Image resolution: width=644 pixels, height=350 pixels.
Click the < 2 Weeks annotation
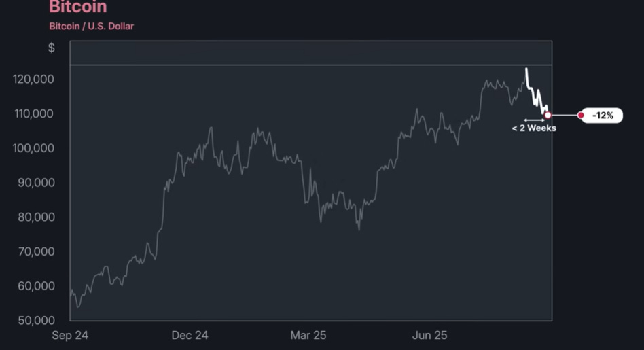(x=534, y=128)
